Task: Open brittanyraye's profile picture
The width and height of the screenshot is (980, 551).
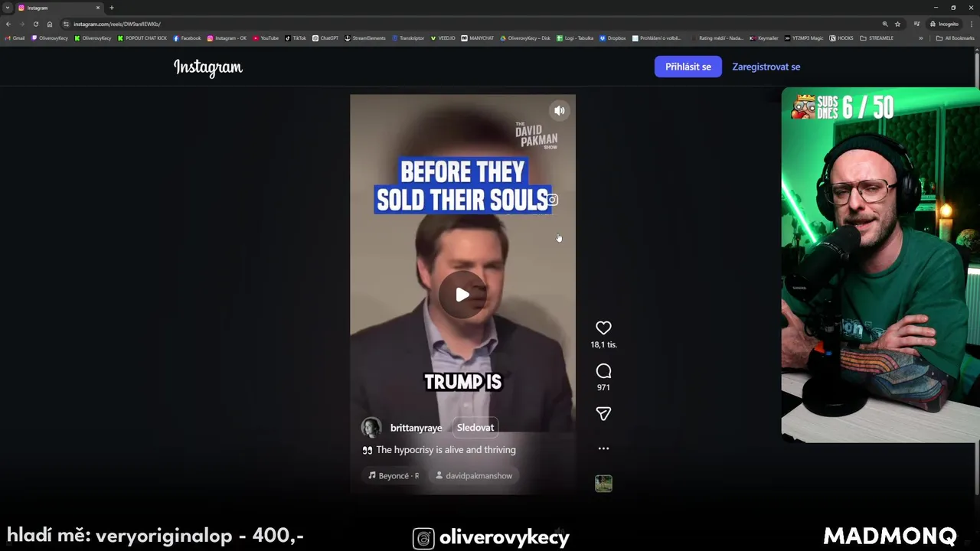Action: 371,428
